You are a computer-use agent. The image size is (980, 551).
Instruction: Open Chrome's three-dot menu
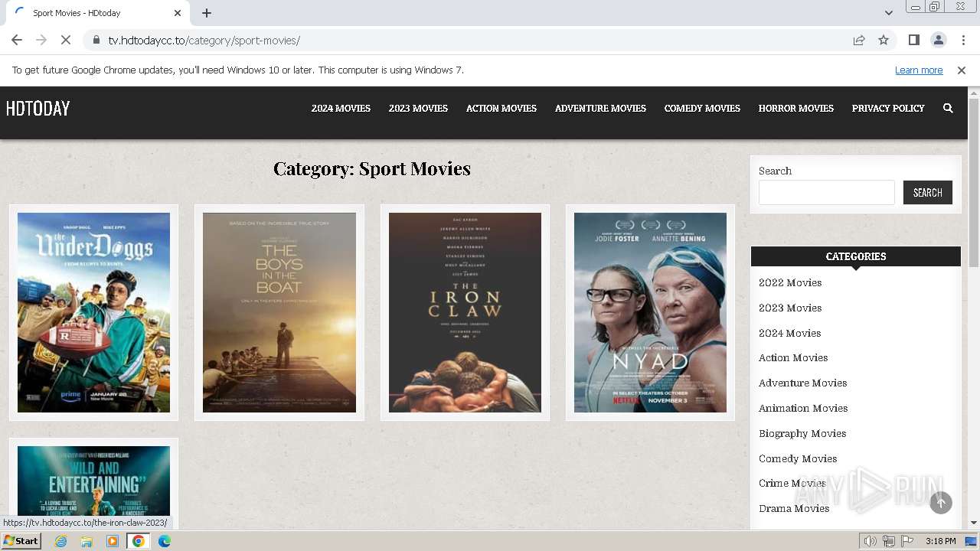click(x=962, y=40)
